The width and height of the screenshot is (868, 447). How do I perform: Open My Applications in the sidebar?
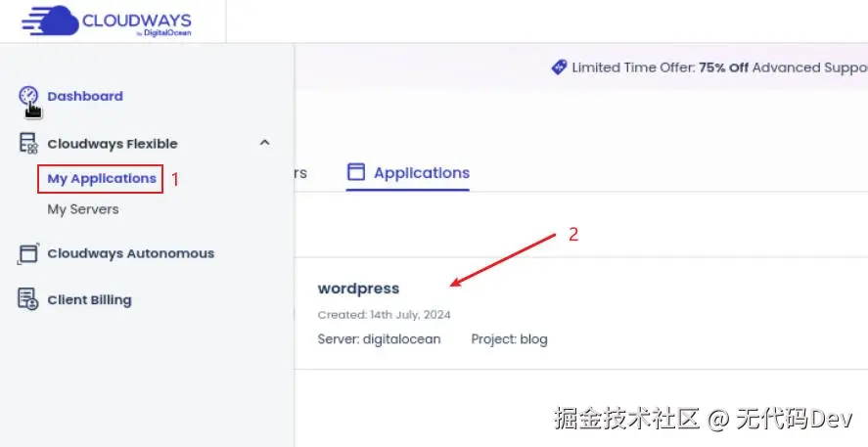tap(102, 179)
